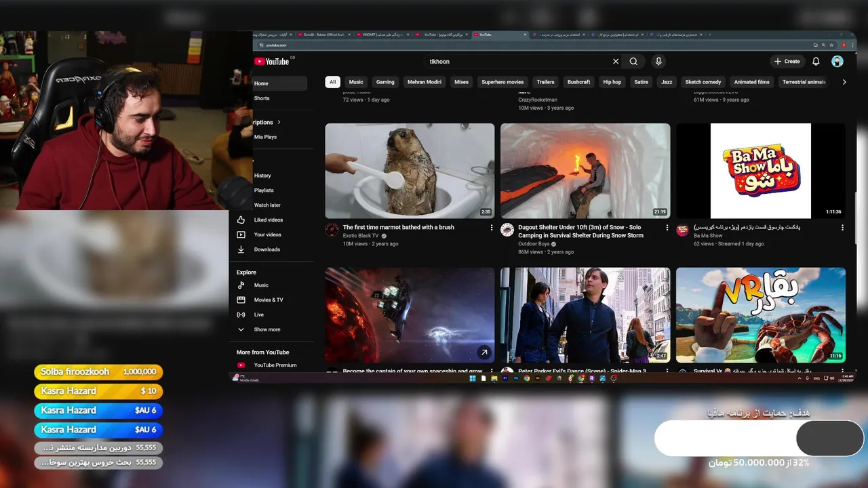
Task: Click Outdoor Boys channel name
Action: (534, 244)
